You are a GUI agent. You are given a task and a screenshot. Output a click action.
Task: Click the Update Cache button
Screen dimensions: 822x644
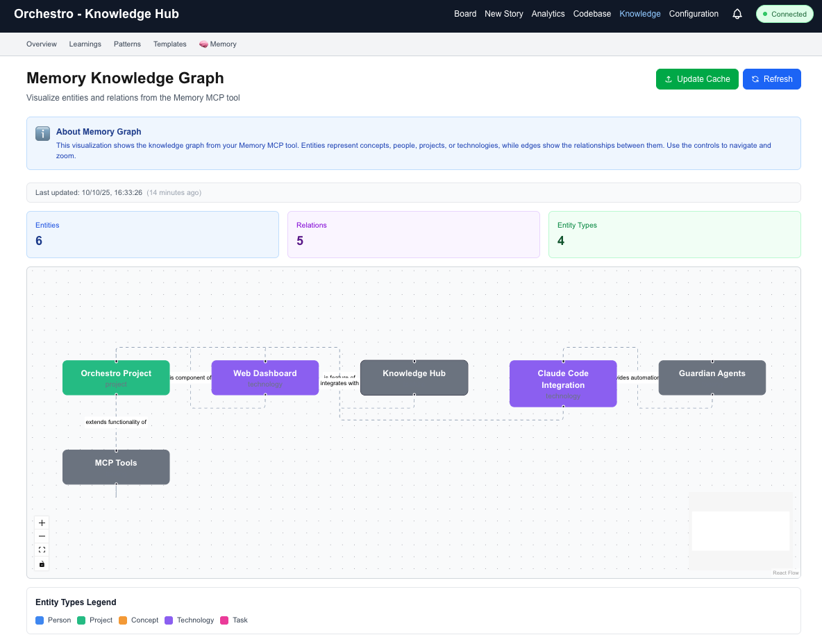[x=697, y=79]
